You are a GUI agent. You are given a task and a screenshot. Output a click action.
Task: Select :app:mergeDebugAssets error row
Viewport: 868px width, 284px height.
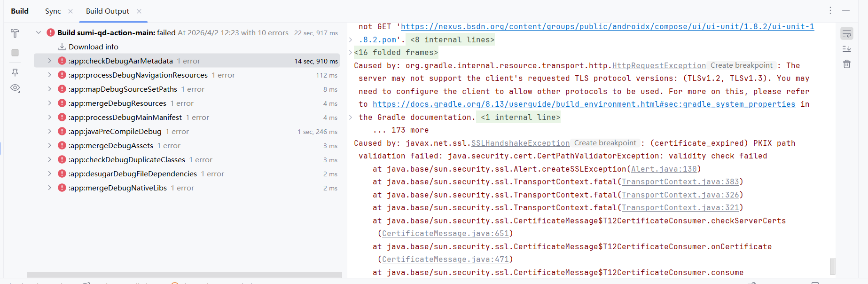187,145
